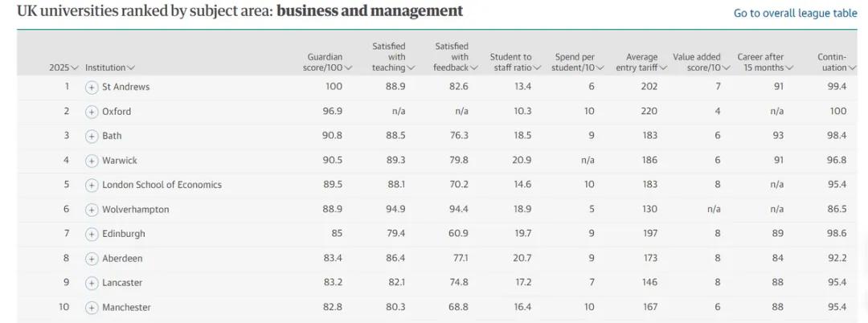Click the plus icon beside Manchester
Image resolution: width=868 pixels, height=323 pixels.
(x=92, y=308)
